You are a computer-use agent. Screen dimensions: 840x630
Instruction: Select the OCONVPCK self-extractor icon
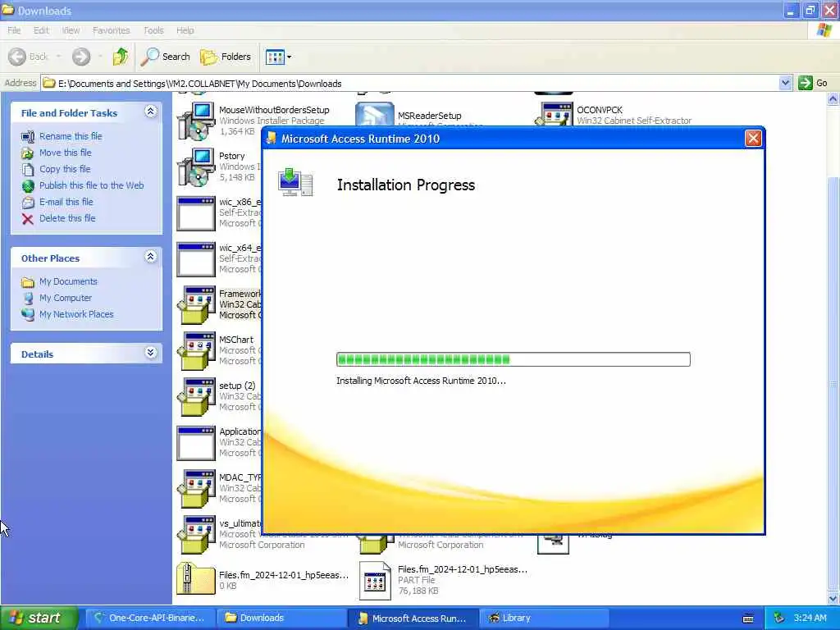point(554,114)
